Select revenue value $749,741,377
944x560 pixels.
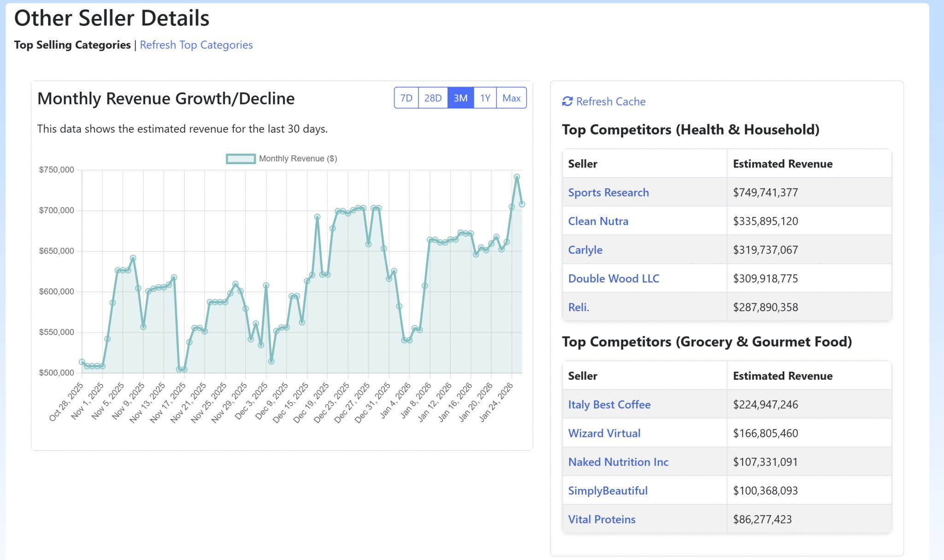tap(766, 192)
